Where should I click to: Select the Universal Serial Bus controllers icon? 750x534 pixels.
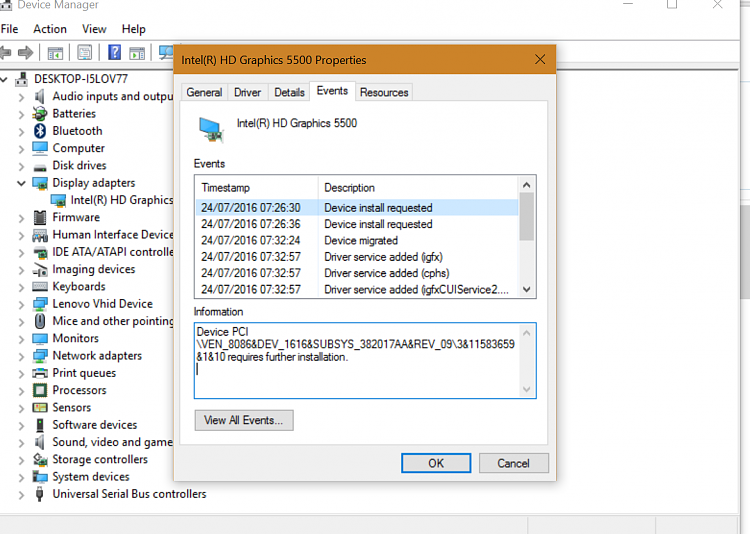40,494
